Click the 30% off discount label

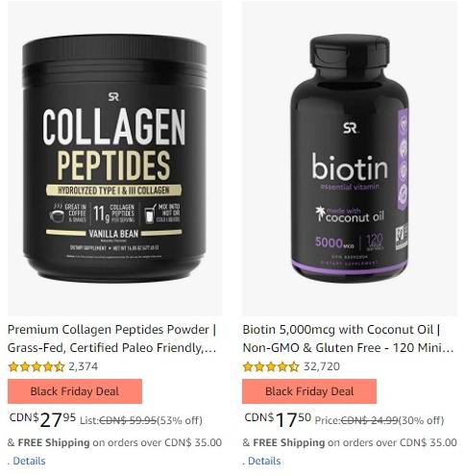(421, 420)
